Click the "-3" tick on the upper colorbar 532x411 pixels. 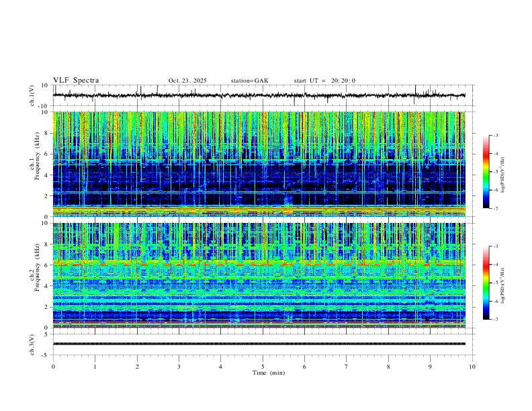(496, 135)
